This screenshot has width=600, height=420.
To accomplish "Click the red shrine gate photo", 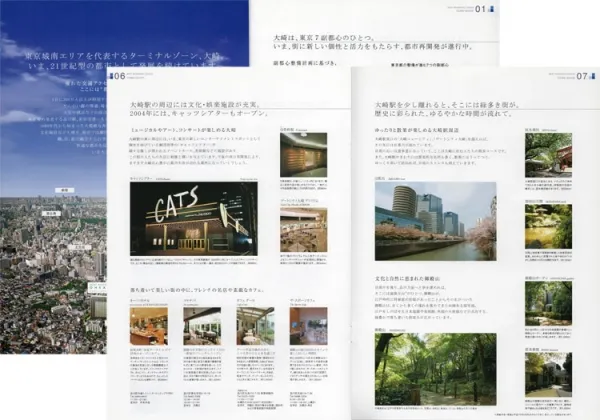I will [548, 155].
